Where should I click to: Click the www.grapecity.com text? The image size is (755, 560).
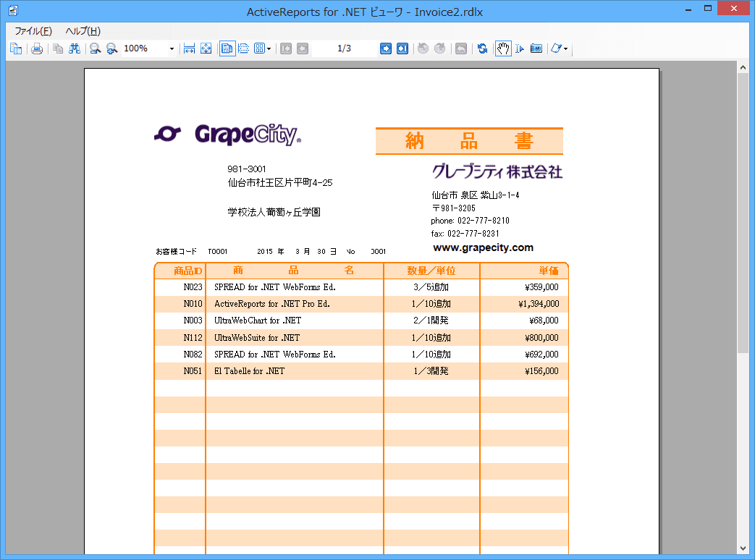coord(483,247)
